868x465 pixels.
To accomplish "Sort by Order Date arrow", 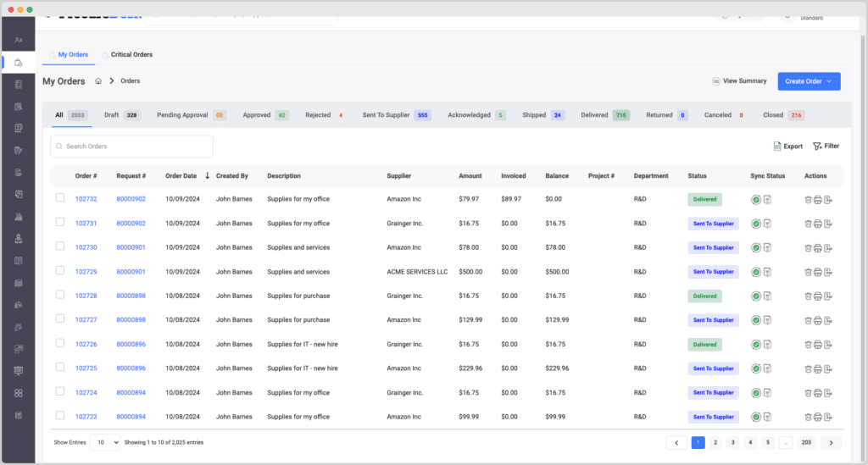I will tap(207, 175).
